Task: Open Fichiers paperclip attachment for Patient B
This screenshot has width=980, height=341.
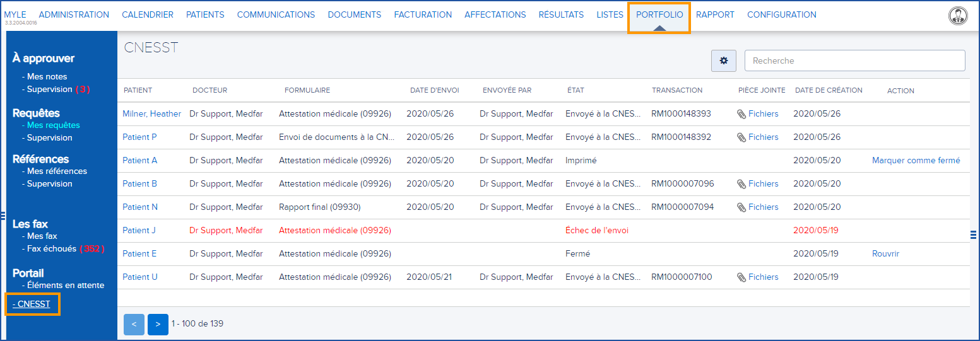Action: [758, 184]
